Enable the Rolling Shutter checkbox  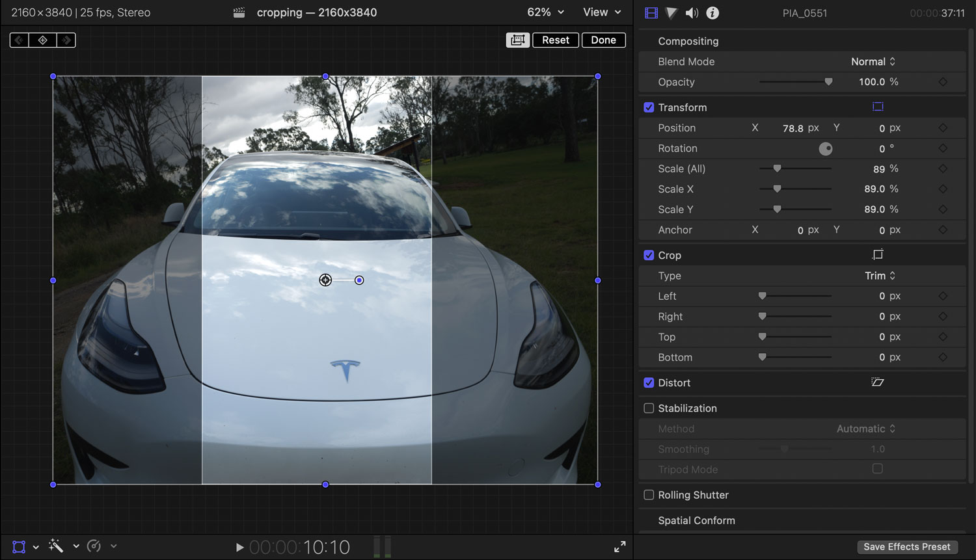[x=649, y=494]
